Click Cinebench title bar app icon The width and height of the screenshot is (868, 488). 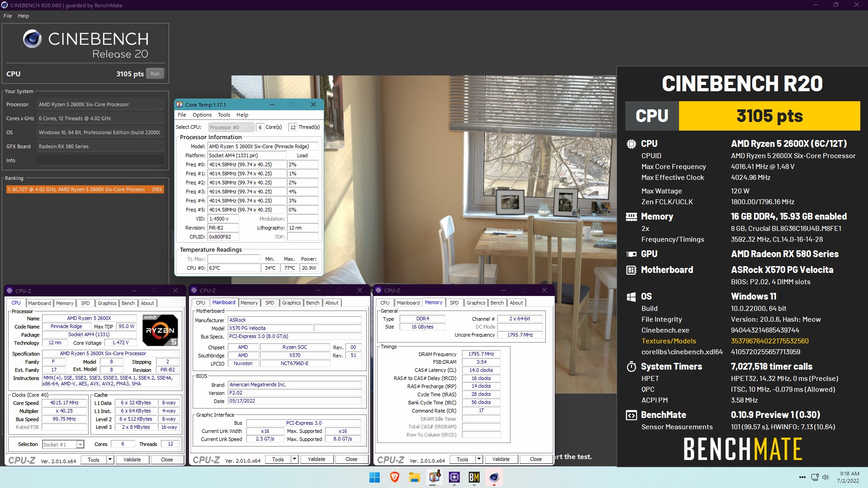point(5,5)
